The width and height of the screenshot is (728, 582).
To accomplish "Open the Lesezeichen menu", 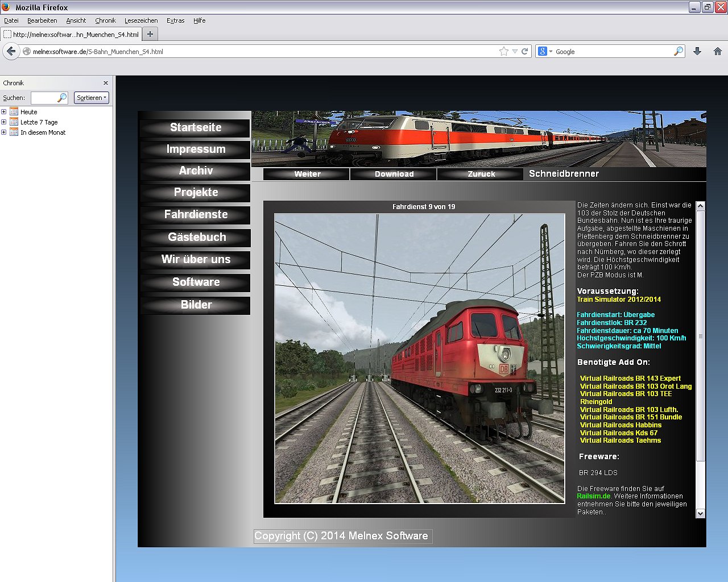I will click(141, 20).
